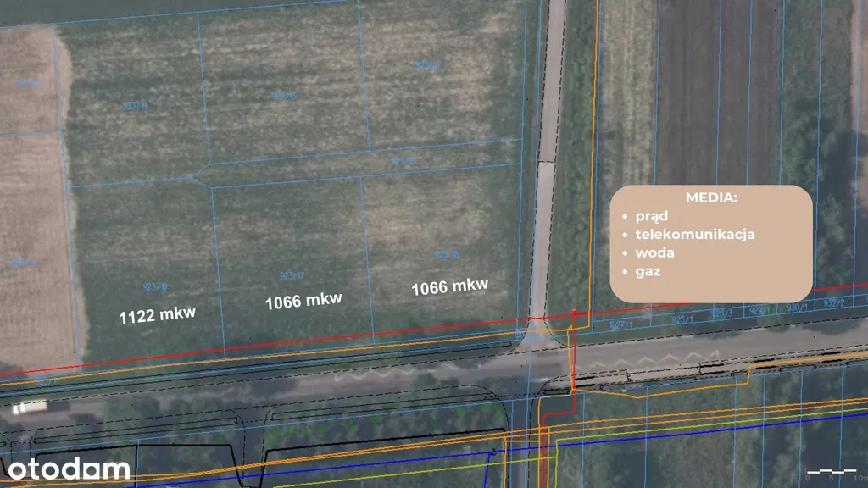Click parcel label 932/2
The height and width of the screenshot is (488, 868).
point(834,302)
